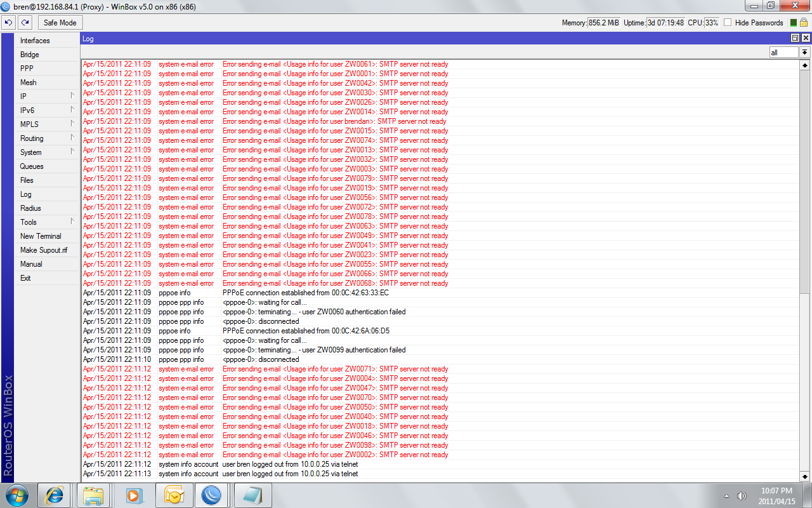
Task: Select PPPoE connection from 00:0C:42:63:33:EC entry
Action: click(x=440, y=293)
